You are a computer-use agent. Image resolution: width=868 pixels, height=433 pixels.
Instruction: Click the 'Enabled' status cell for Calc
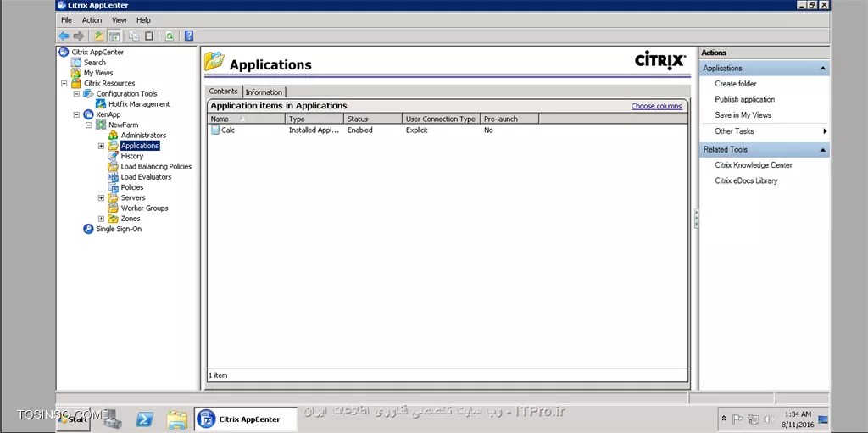(359, 130)
